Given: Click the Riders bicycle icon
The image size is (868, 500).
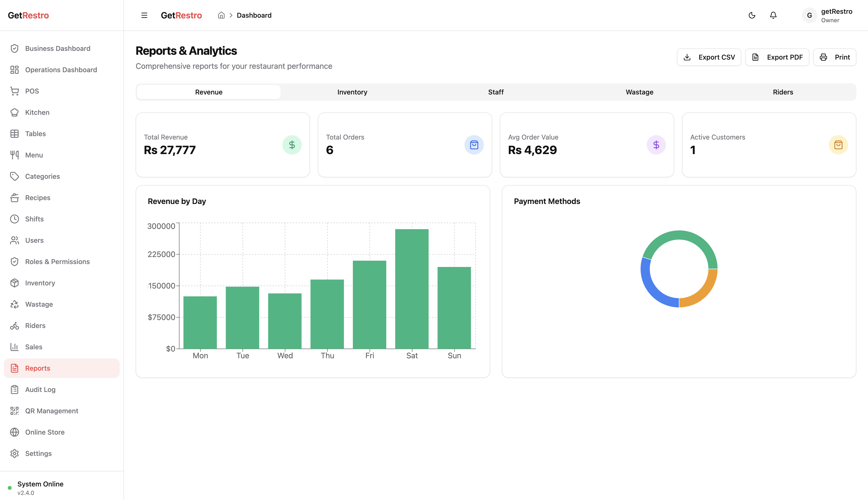Looking at the screenshot, I should point(15,326).
